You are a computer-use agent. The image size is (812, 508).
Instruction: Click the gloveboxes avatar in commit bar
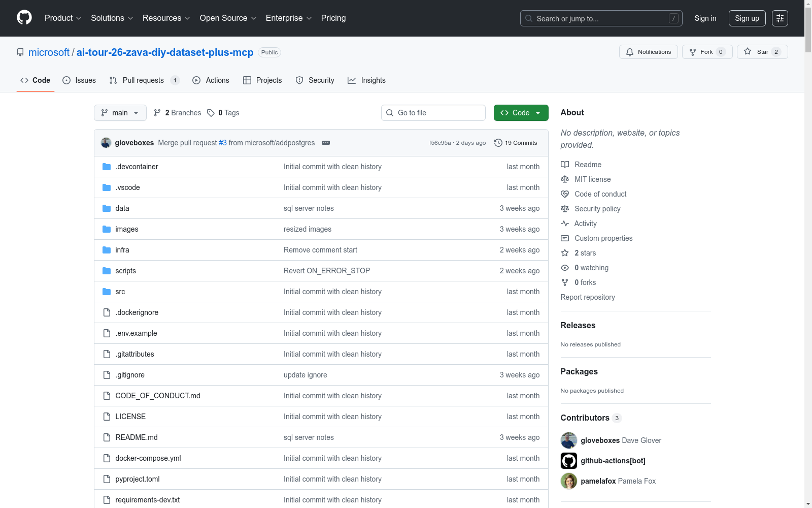106,143
